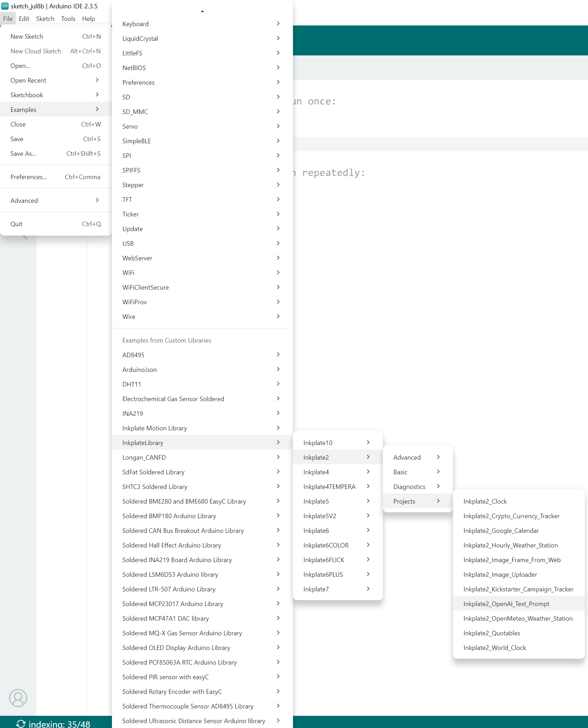Open the Sketch menu in the menu bar
The width and height of the screenshot is (588, 728).
click(45, 19)
